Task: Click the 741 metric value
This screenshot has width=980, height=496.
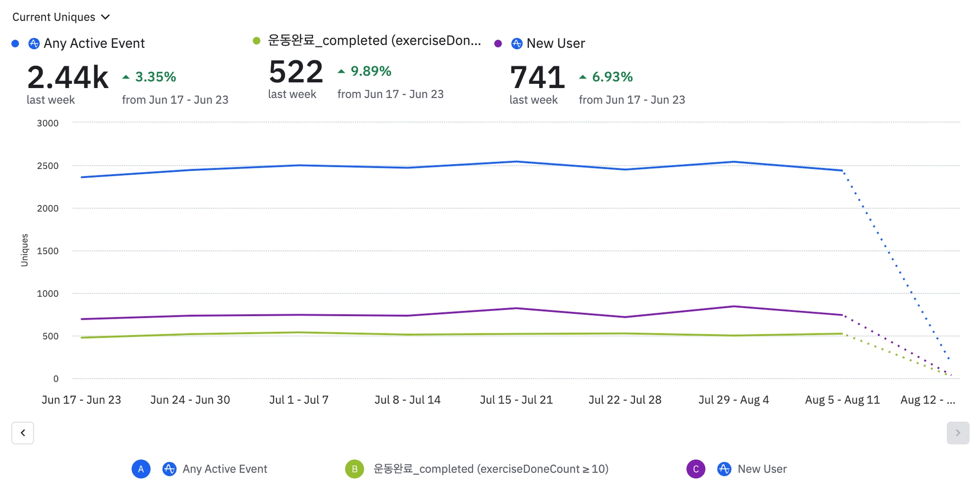Action: point(538,77)
